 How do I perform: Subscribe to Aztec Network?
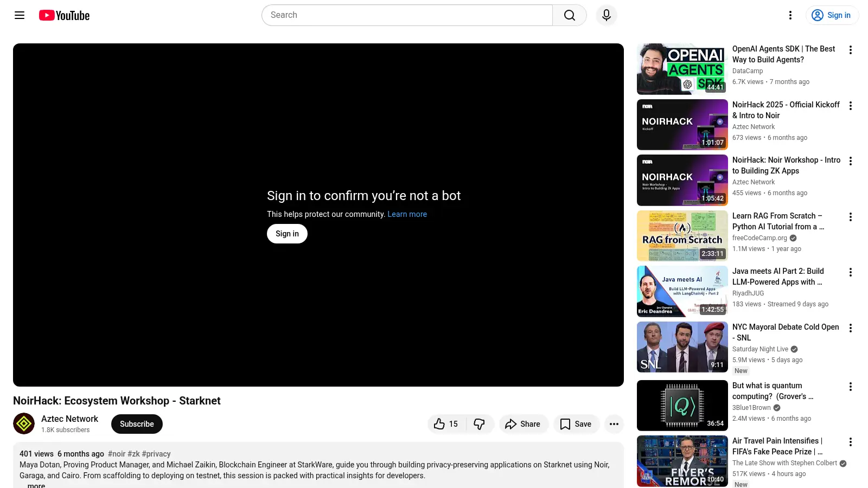tap(137, 424)
